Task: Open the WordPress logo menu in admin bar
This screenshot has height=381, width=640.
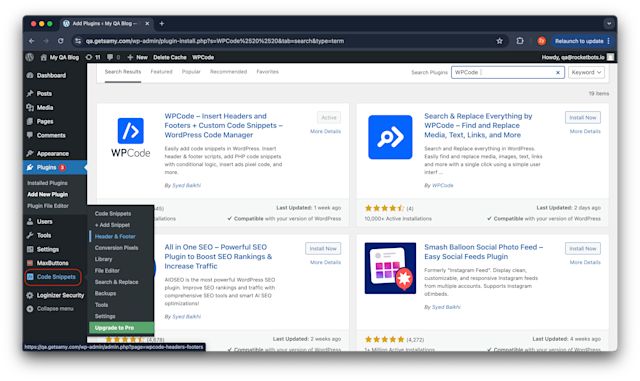Action: click(x=30, y=57)
